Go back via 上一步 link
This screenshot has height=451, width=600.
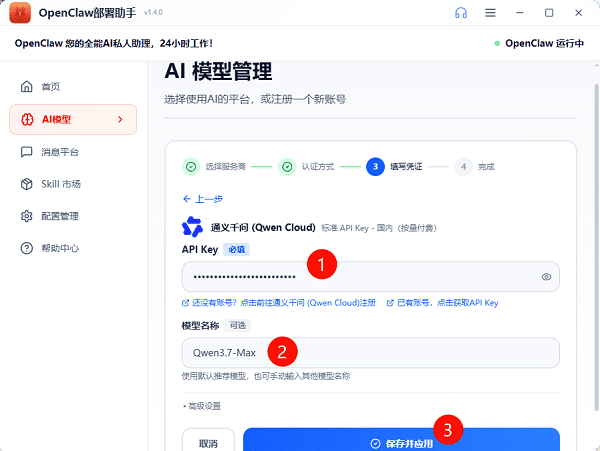203,199
